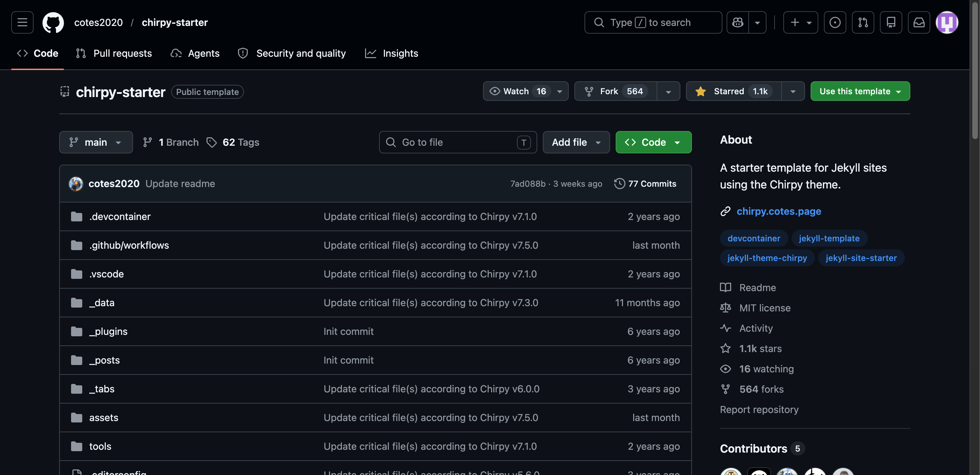Open the pull requests icon in header

tap(862, 22)
